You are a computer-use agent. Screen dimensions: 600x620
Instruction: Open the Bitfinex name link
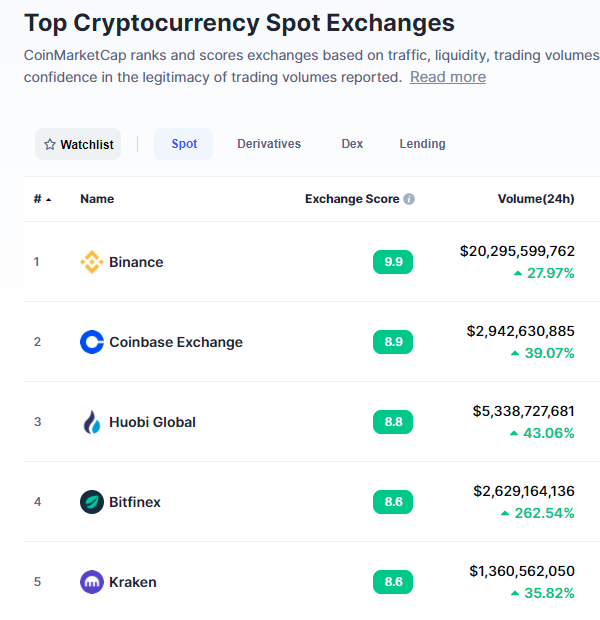click(135, 502)
